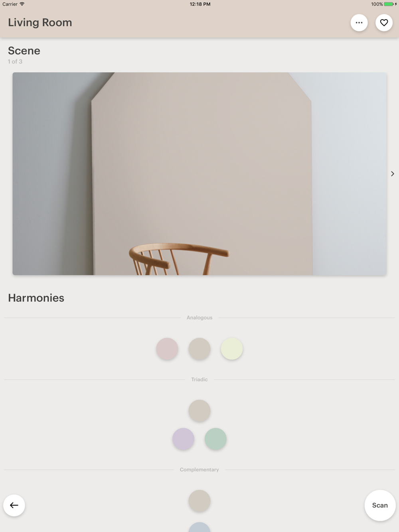Select the beige Complementary swatch
The height and width of the screenshot is (532, 399).
point(199,501)
